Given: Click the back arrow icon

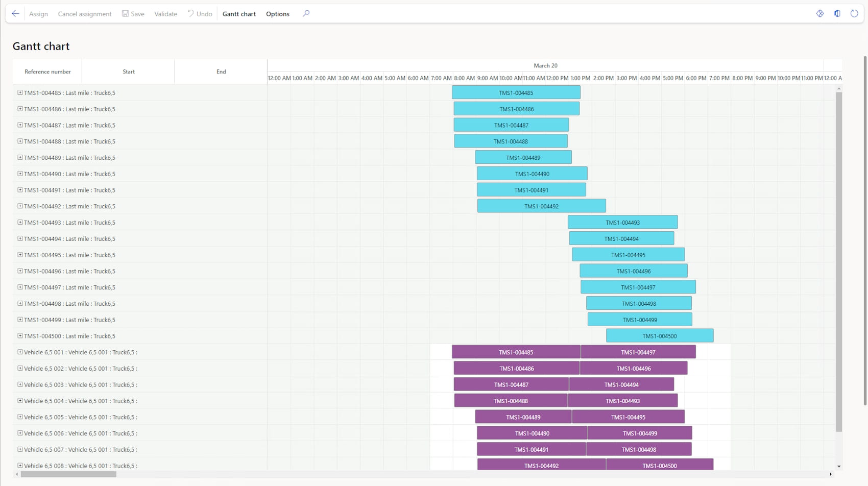Looking at the screenshot, I should [15, 14].
